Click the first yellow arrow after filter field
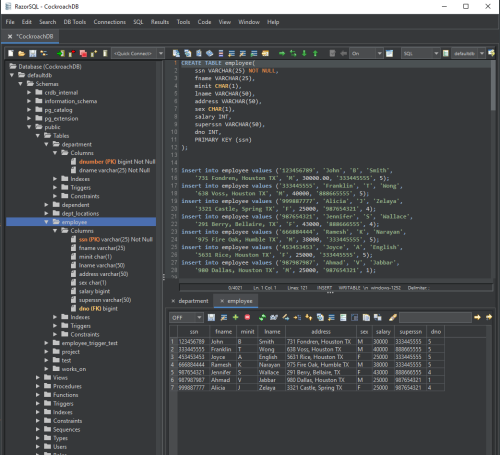Image resolution: width=500 pixels, height=455 pixels. click(x=477, y=317)
